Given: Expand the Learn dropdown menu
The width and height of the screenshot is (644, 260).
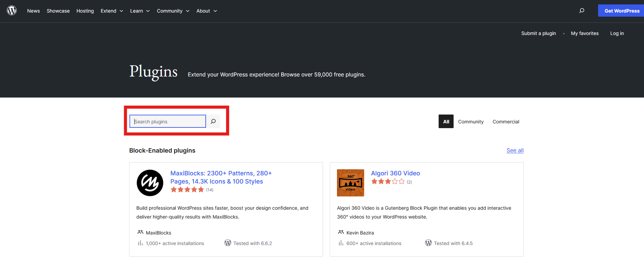Looking at the screenshot, I should click(140, 11).
